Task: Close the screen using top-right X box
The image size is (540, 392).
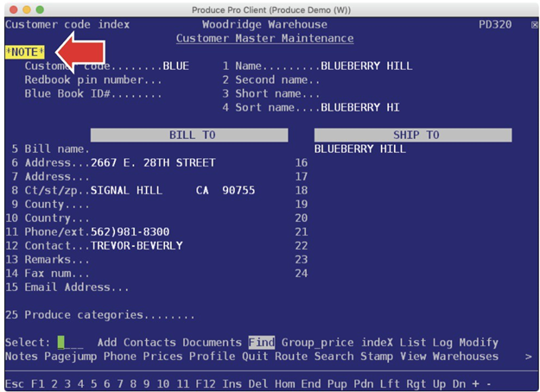Action: [x=534, y=25]
